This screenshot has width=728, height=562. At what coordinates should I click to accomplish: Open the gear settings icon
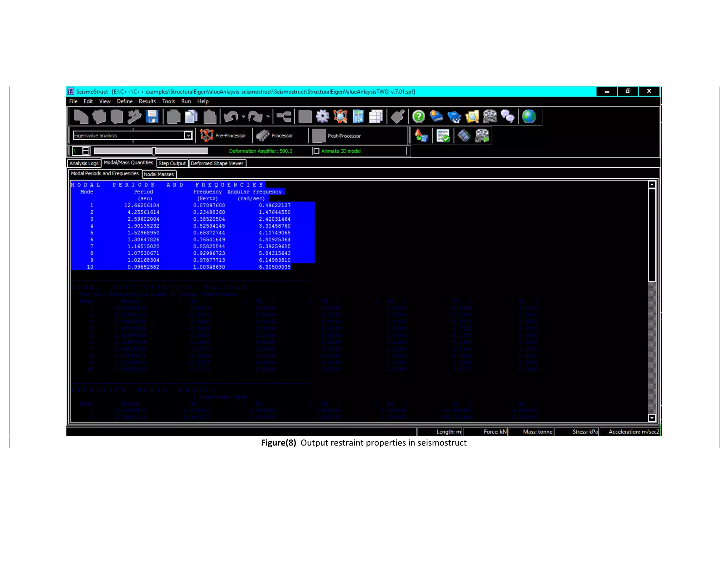point(323,116)
